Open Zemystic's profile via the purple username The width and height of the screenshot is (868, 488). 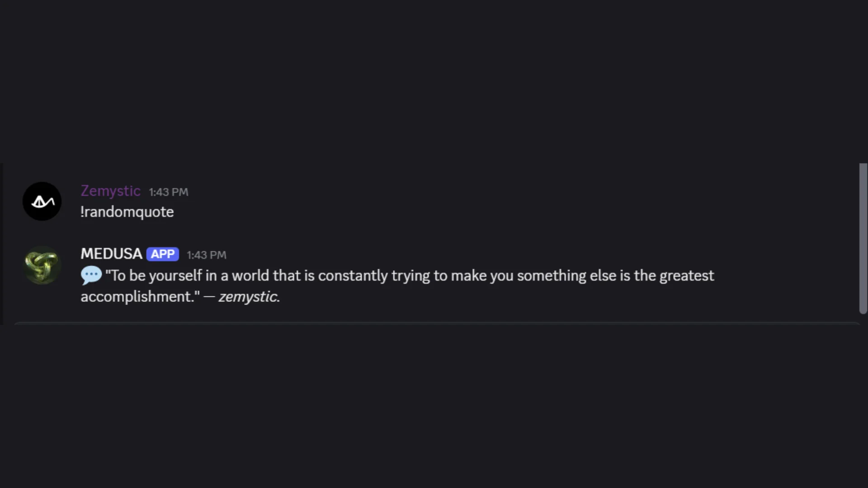coord(110,191)
